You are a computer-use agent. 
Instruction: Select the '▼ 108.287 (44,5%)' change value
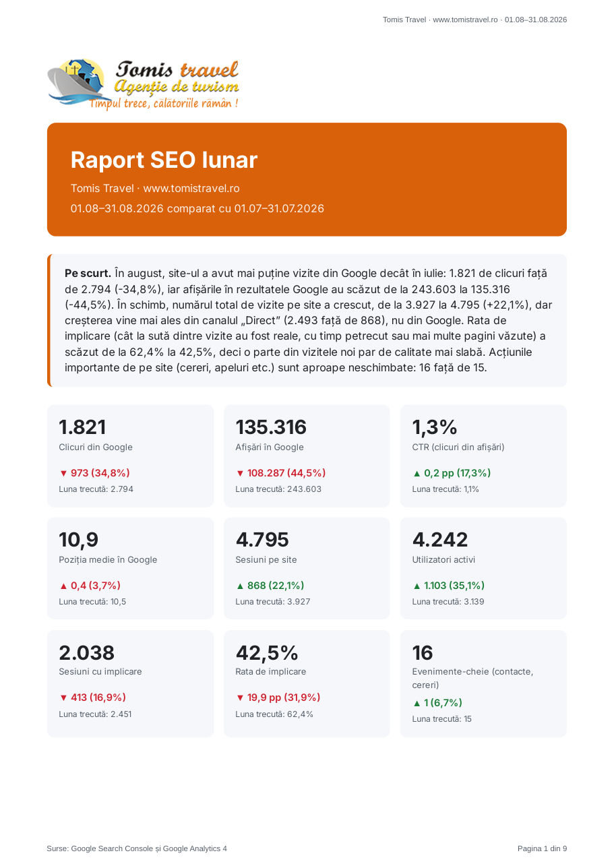tap(280, 473)
